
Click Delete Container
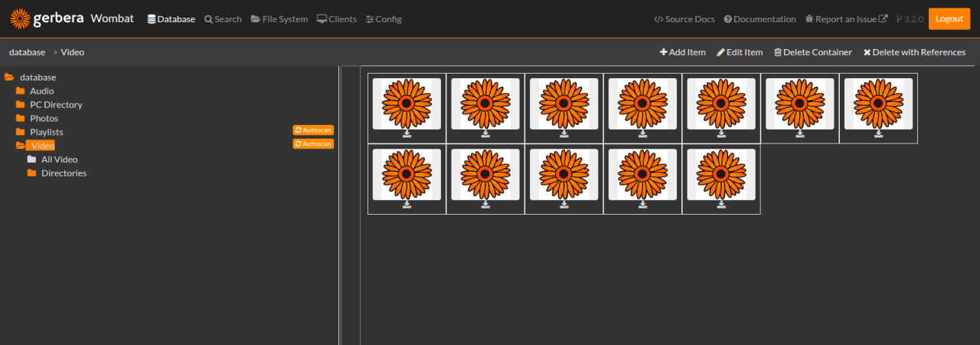(813, 52)
